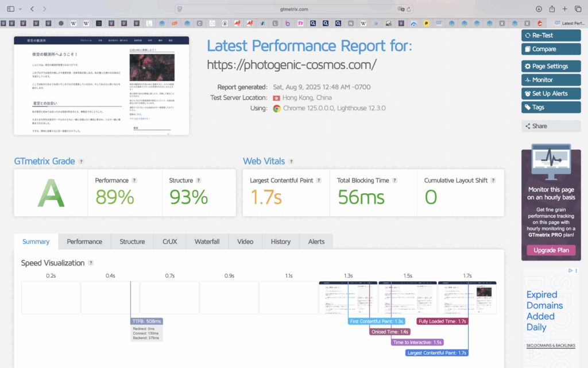
Task: Click the help icon next to Web Vitals
Action: click(x=291, y=162)
